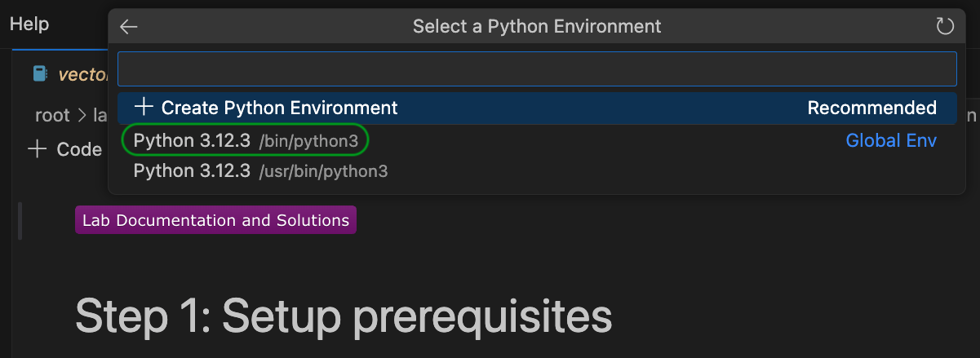
Task: Choose the Recommended label on the create option
Action: (x=871, y=108)
